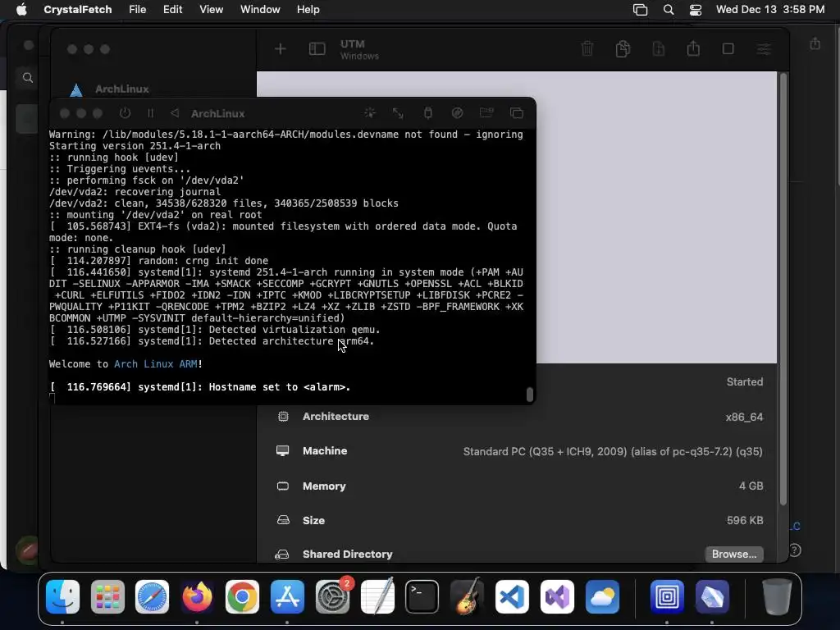Viewport: 840px width, 630px height.
Task: Open the USB devices icon in ArchLinux toolbar
Action: 428,113
